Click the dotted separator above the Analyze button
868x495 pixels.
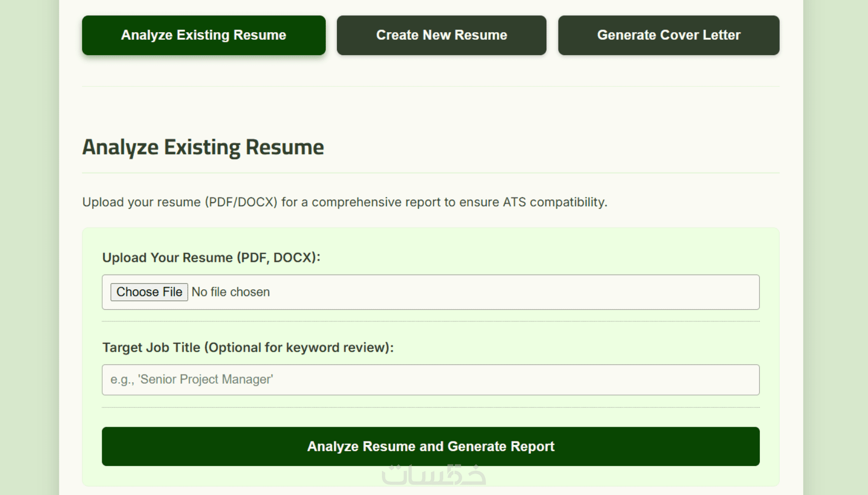point(430,407)
